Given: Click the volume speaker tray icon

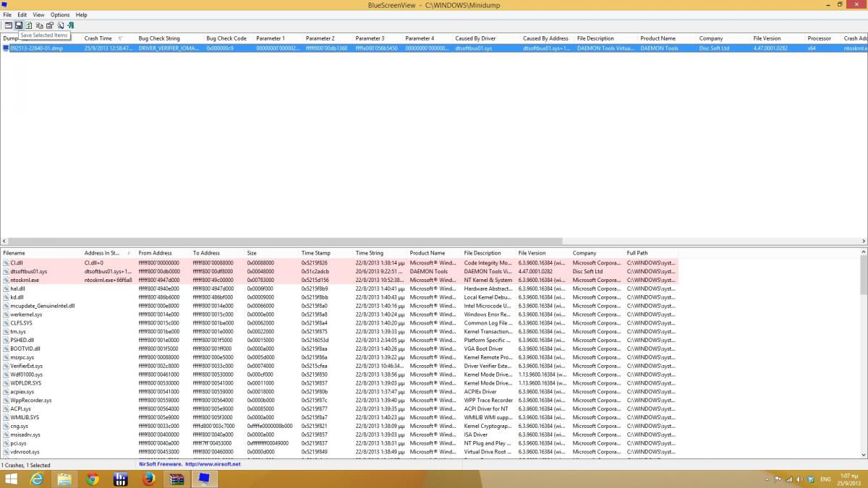Looking at the screenshot, I should tap(799, 479).
